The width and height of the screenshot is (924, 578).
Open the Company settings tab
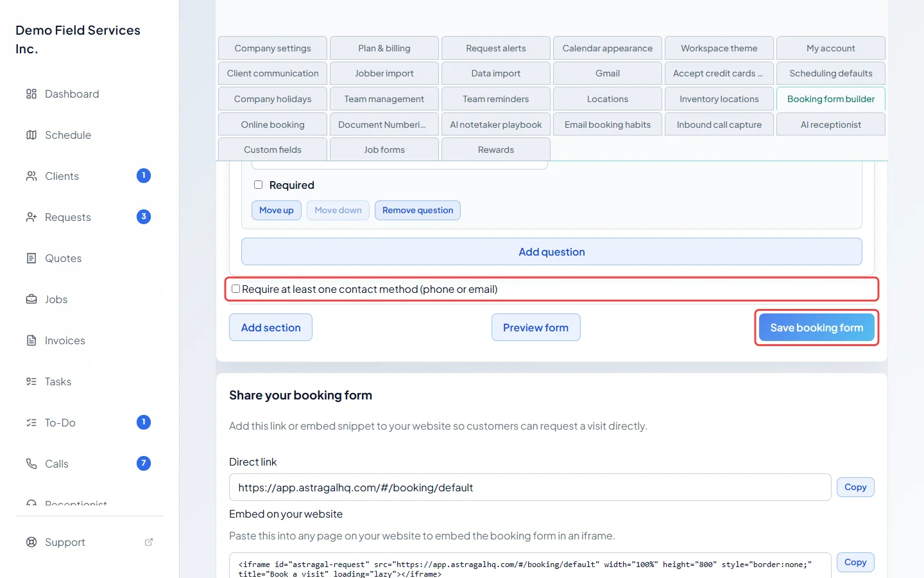point(273,48)
